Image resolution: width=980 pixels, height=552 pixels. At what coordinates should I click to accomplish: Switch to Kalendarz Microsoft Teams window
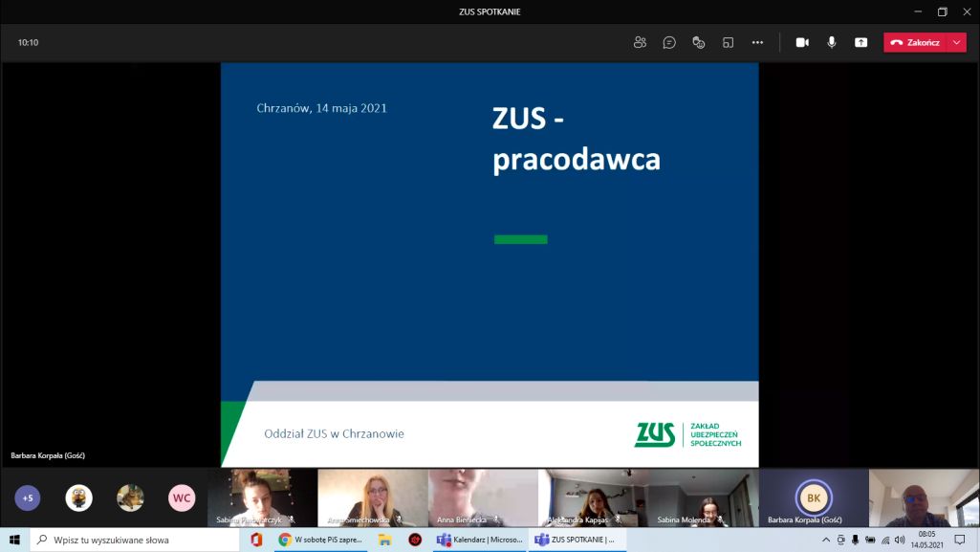(479, 540)
